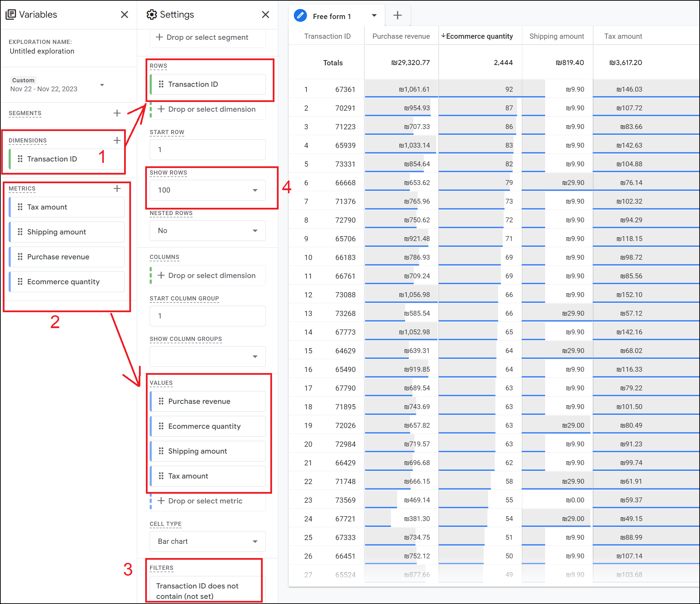Click Drop or select segment button

[207, 37]
